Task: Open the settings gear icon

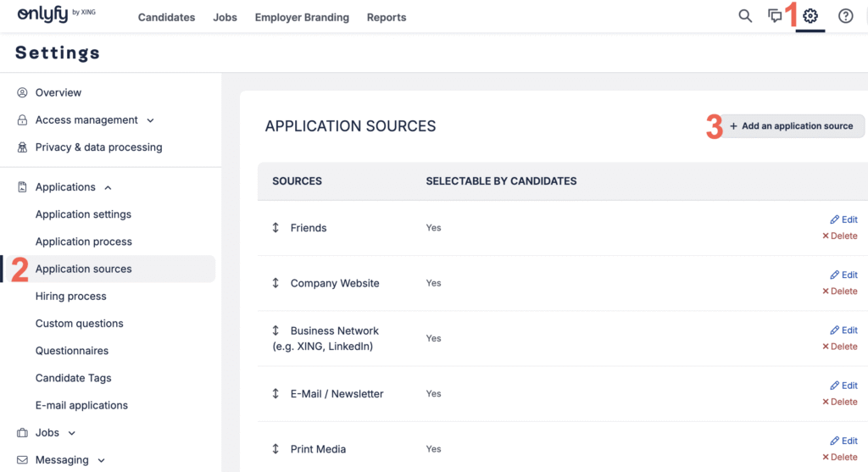Action: (810, 16)
